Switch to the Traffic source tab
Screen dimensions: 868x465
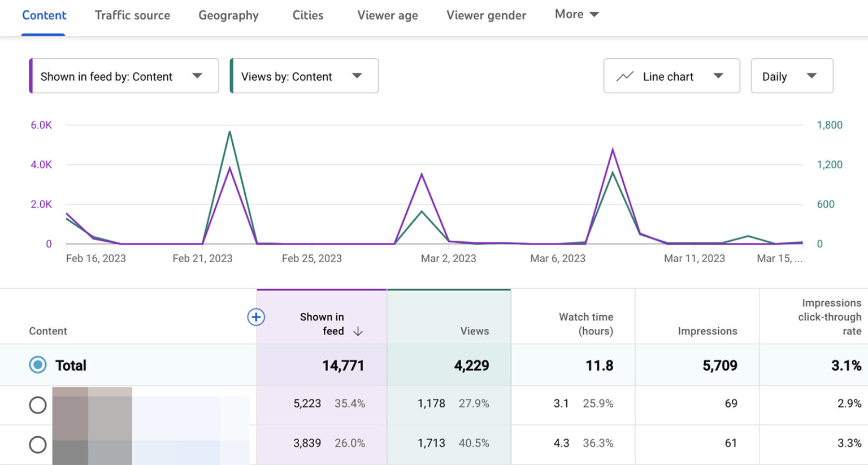tap(132, 15)
